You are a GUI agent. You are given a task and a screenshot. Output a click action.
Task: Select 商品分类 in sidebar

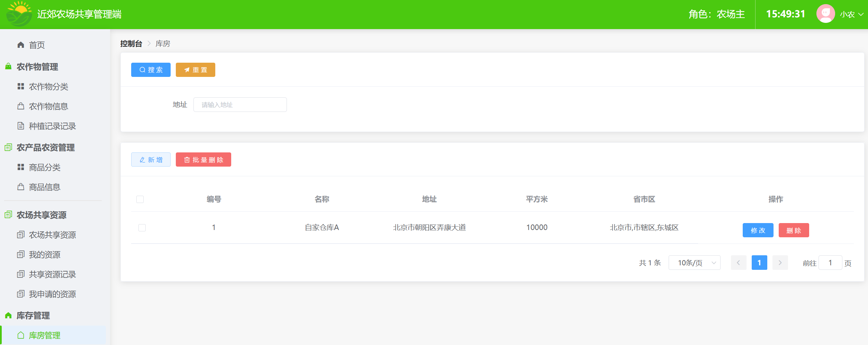[45, 167]
